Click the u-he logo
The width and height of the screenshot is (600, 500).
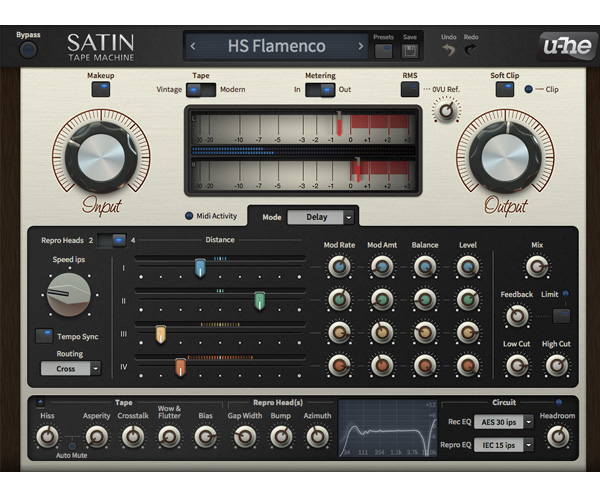point(567,46)
